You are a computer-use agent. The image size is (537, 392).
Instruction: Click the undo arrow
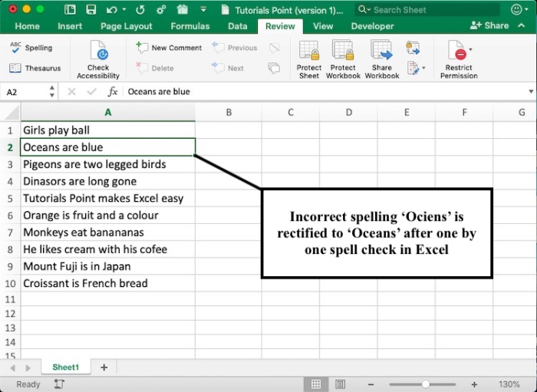pyautogui.click(x=112, y=9)
